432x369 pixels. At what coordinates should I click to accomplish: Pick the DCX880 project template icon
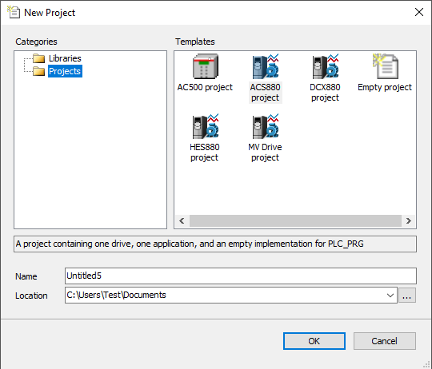pyautogui.click(x=325, y=66)
